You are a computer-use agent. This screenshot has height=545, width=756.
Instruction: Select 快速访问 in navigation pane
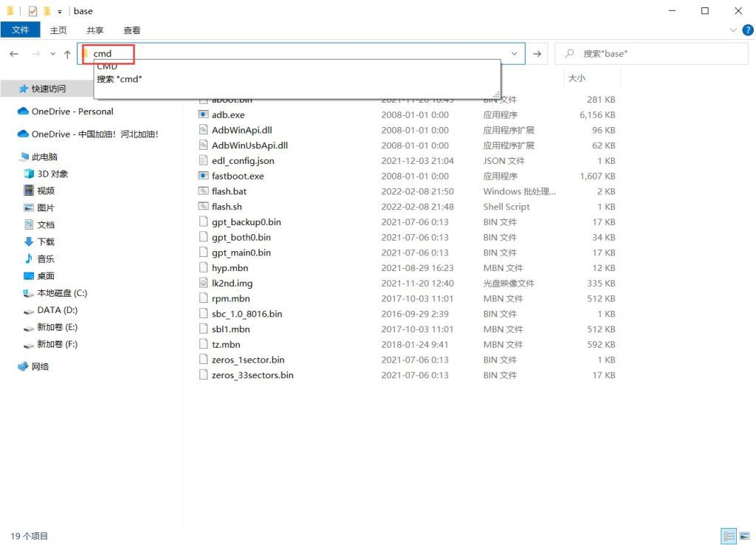[x=48, y=89]
